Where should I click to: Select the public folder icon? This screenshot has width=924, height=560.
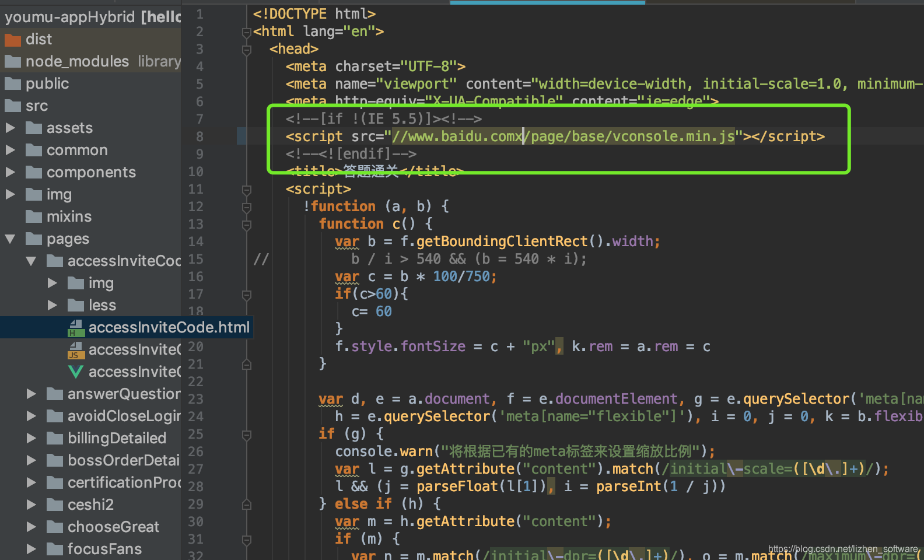[x=13, y=84]
